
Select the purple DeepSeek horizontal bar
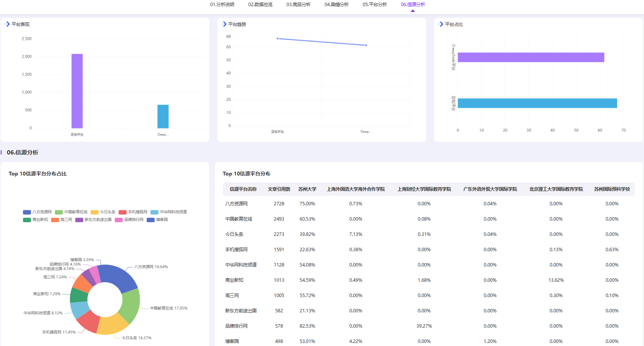pyautogui.click(x=531, y=57)
